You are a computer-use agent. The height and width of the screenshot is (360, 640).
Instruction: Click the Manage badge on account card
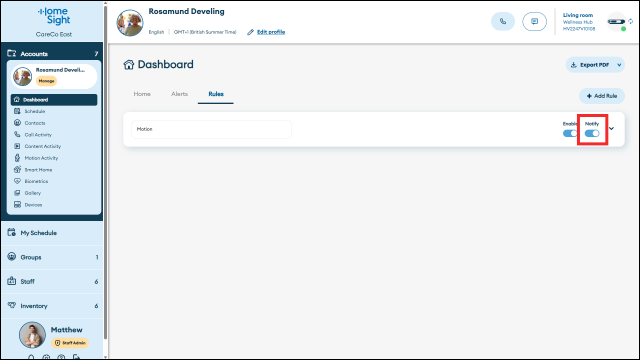47,81
